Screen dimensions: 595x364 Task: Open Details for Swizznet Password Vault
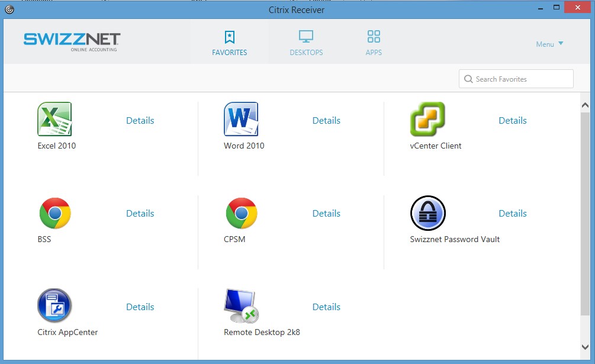click(513, 214)
